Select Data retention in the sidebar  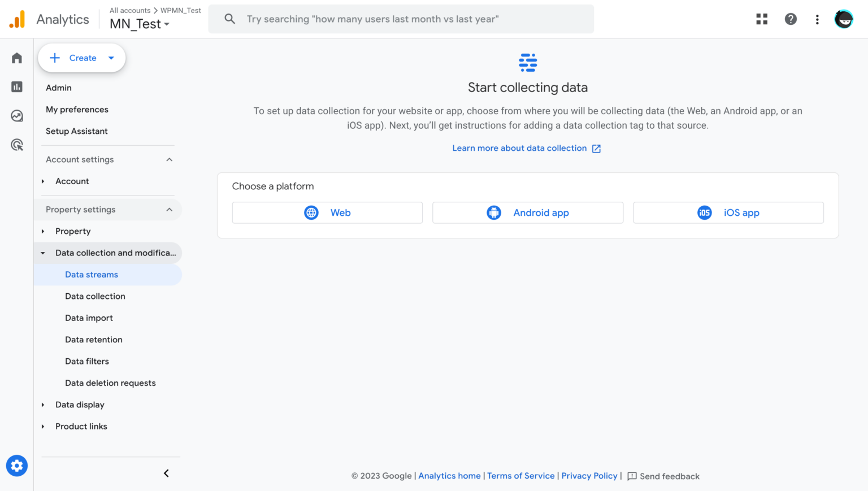[94, 340]
